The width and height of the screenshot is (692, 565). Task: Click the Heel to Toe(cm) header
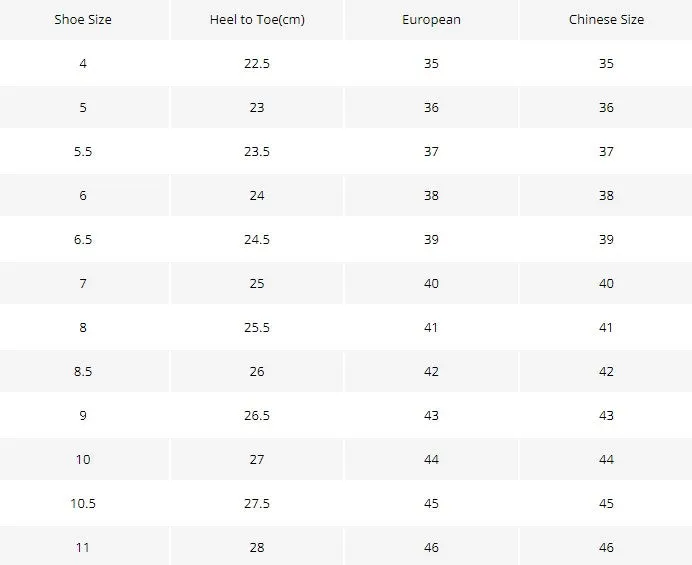point(257,19)
